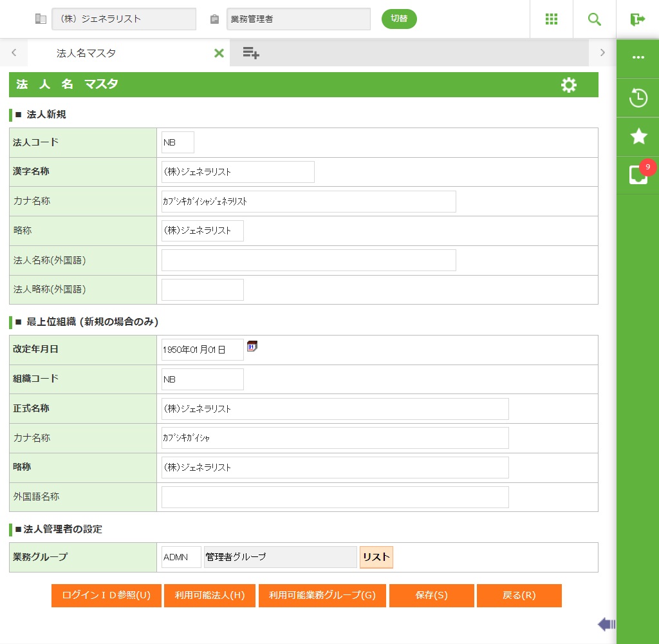Open calendar picker for 改定年月日
Image resolution: width=659 pixels, height=644 pixels.
[252, 346]
